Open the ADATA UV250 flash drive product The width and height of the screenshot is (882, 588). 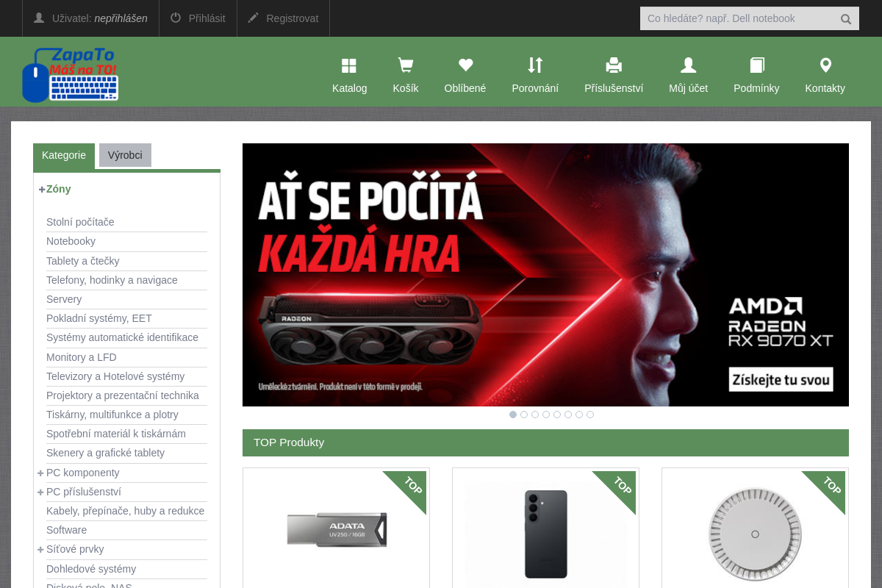click(337, 530)
